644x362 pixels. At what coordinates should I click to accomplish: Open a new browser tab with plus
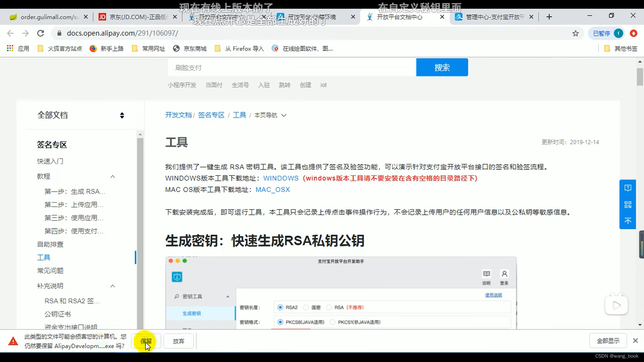point(549,17)
